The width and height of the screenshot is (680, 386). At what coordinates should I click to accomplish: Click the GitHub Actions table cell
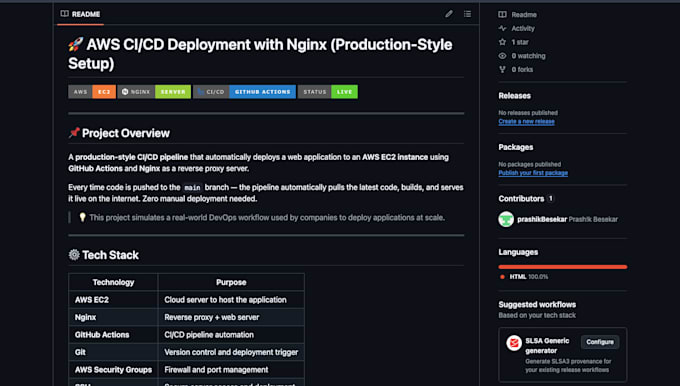pos(113,334)
